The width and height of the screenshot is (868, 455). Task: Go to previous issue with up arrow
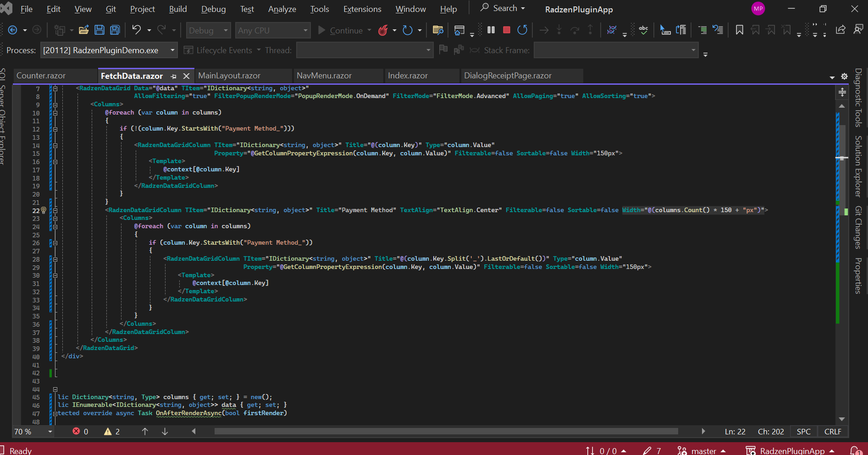pyautogui.click(x=145, y=431)
